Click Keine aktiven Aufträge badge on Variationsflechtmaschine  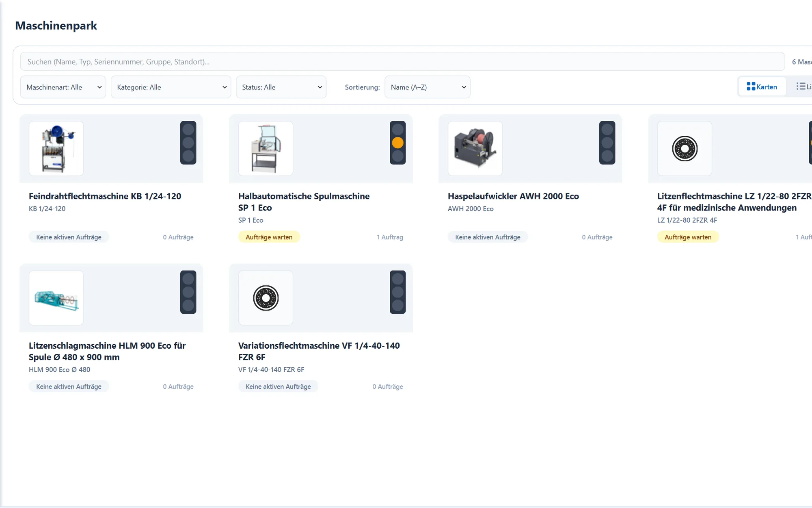tap(278, 386)
